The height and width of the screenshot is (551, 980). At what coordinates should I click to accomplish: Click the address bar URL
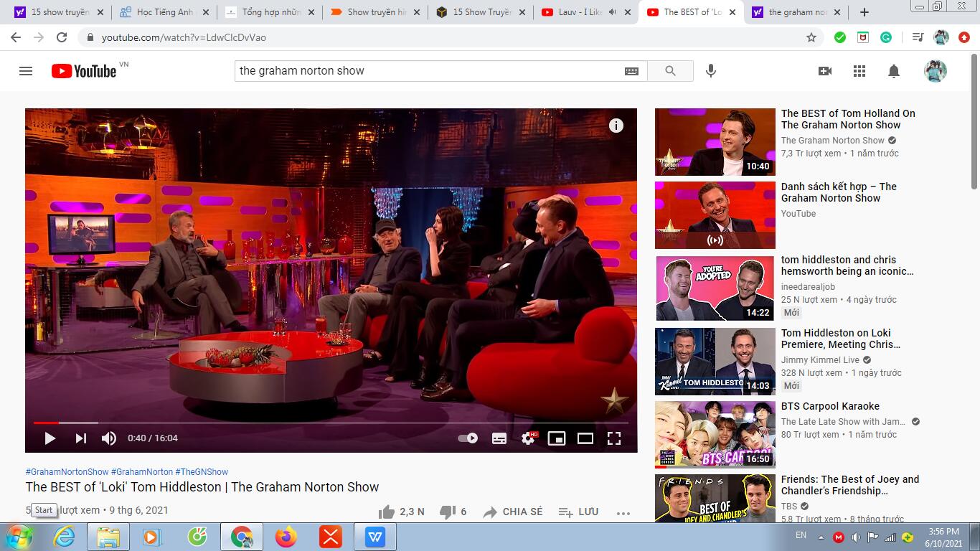[x=184, y=37]
